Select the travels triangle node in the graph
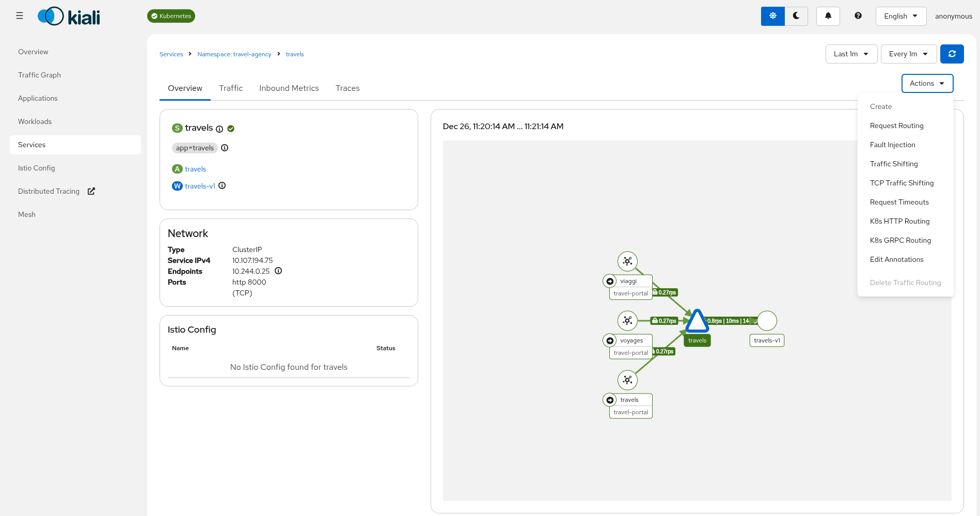Viewport: 980px width, 516px height. [697, 321]
